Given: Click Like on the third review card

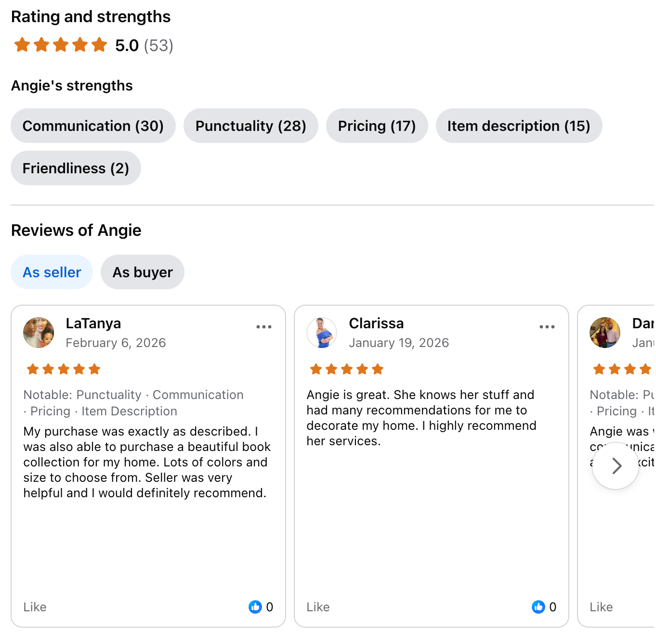Looking at the screenshot, I should (601, 607).
